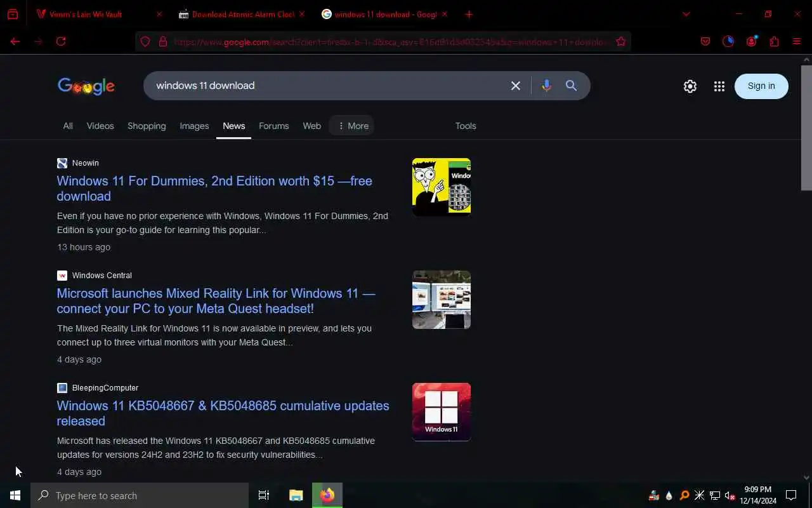Screen dimensions: 812x508
Task: Click "13 hours ago" timestamp text
Action: (84, 247)
